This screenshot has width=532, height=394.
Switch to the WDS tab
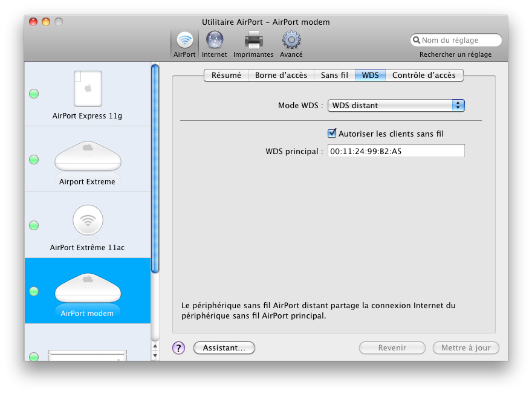tap(370, 76)
